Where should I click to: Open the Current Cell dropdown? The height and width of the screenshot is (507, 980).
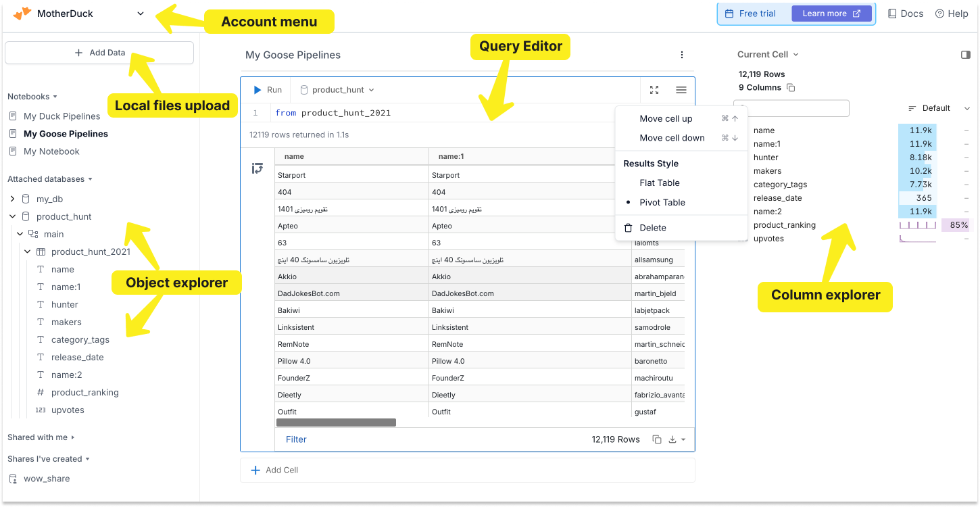tap(768, 55)
